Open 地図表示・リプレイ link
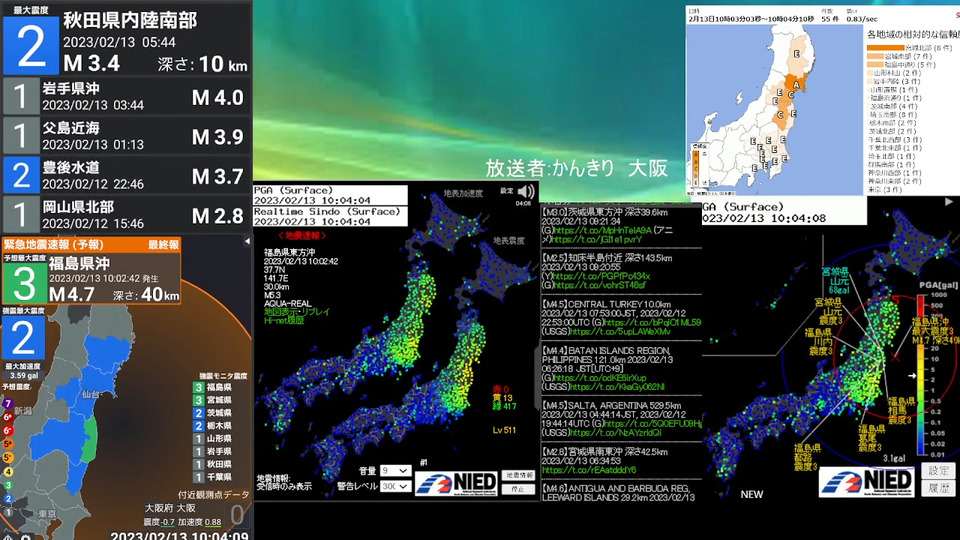 (296, 312)
